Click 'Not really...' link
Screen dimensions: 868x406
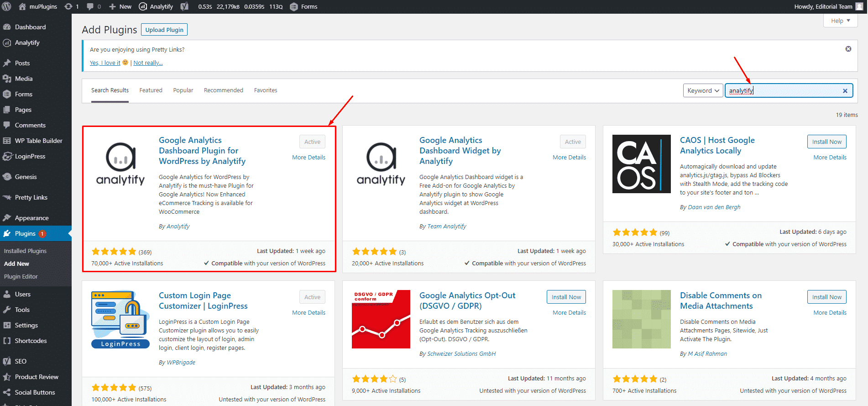coord(148,63)
